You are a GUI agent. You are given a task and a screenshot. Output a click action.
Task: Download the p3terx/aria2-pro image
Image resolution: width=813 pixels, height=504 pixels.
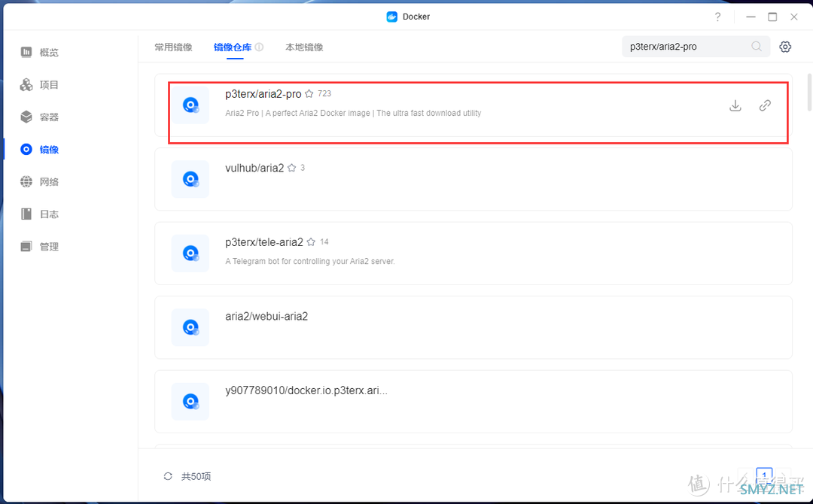point(735,105)
